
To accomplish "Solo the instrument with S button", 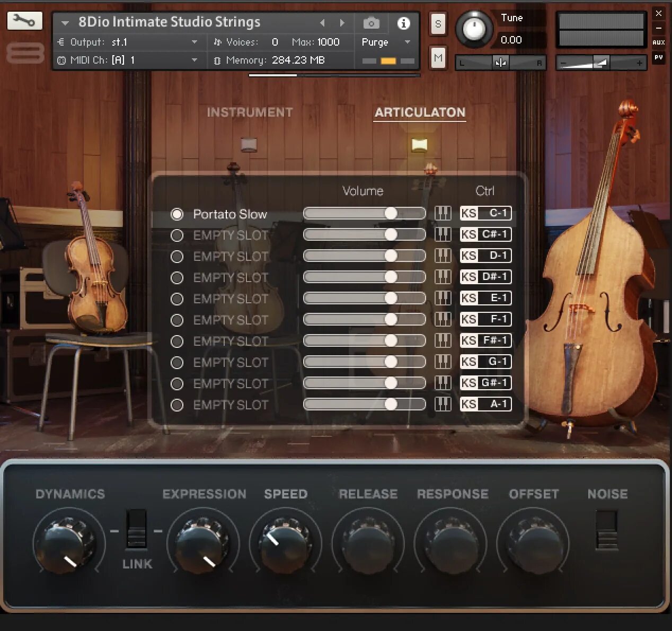I will tap(438, 24).
